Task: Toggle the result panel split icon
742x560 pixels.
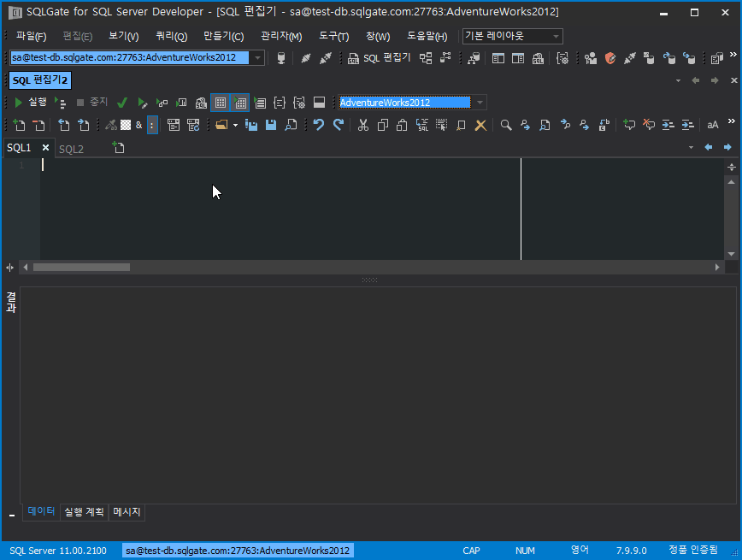Action: click(x=319, y=103)
